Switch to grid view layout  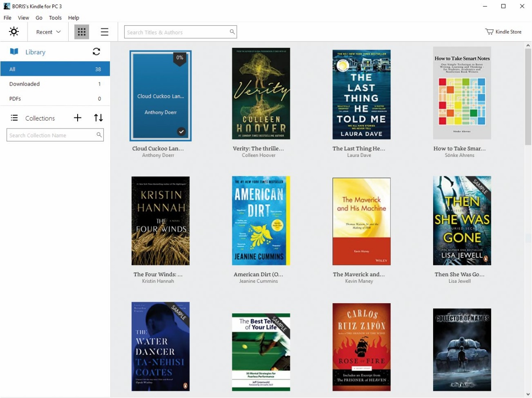click(x=82, y=32)
